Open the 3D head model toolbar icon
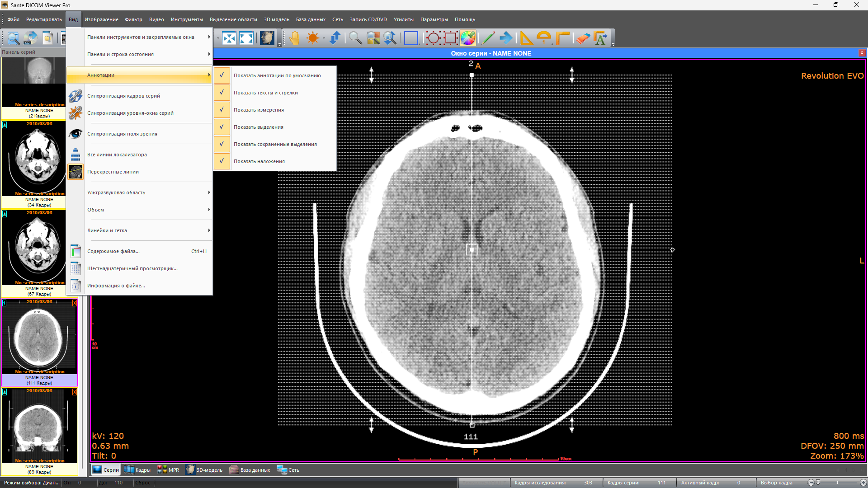The height and width of the screenshot is (488, 868). coord(267,38)
